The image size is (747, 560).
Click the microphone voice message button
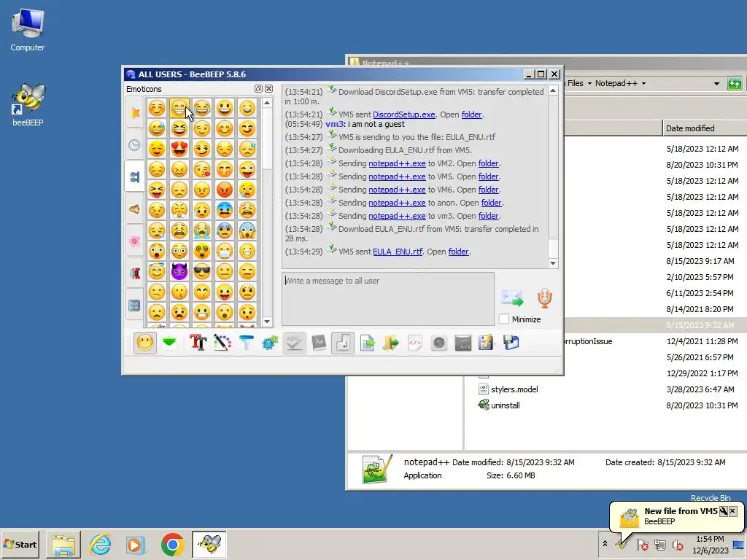click(544, 298)
